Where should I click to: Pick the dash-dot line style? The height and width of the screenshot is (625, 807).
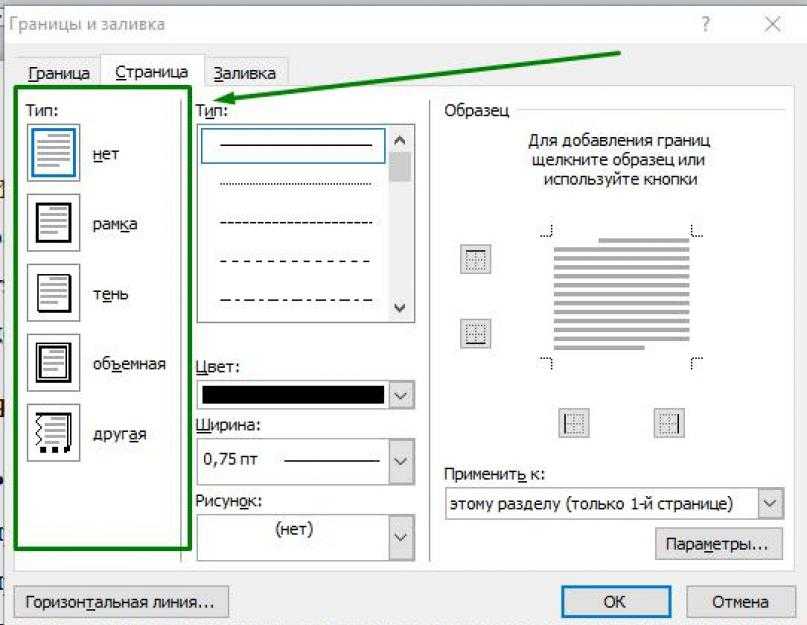click(x=295, y=299)
